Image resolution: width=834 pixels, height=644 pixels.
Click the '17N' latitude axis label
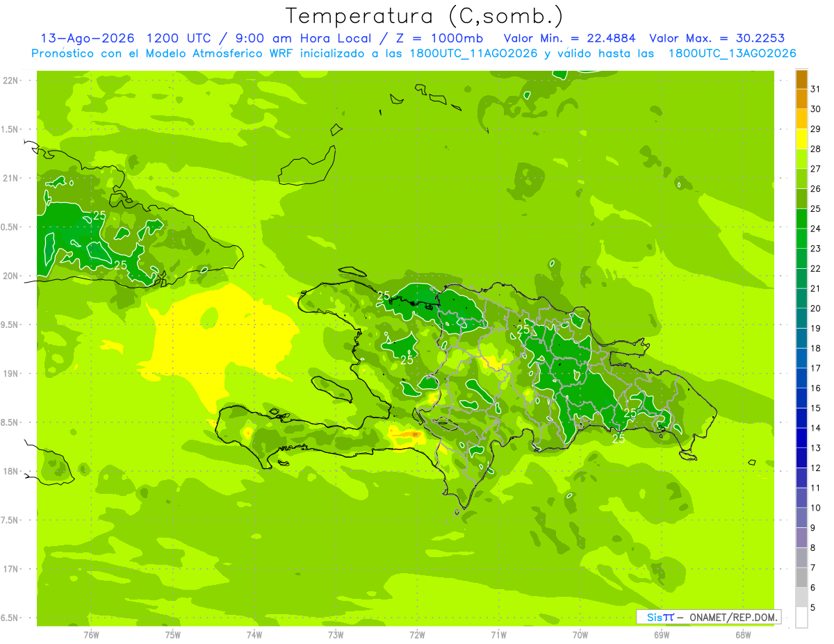11,569
